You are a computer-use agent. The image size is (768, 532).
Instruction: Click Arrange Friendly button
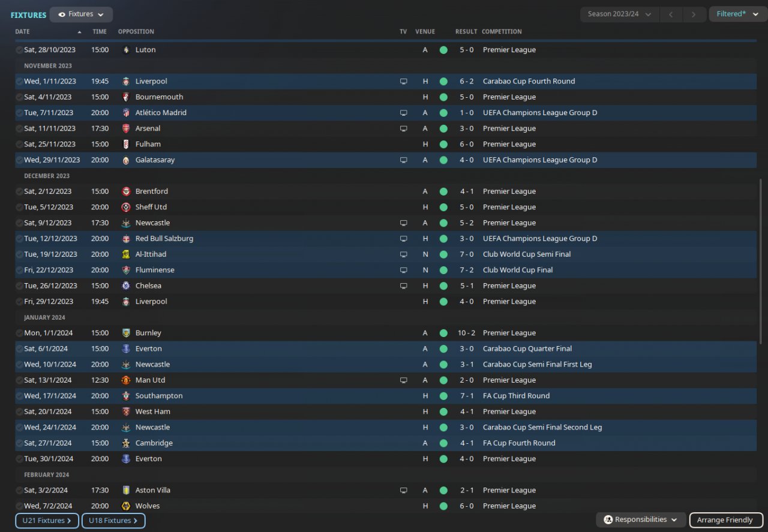pyautogui.click(x=725, y=520)
